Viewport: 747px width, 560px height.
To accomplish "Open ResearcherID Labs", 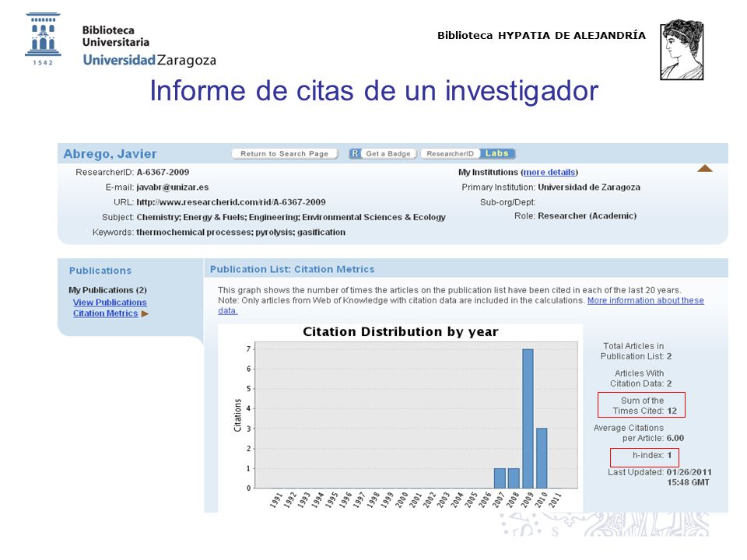I will [x=468, y=154].
